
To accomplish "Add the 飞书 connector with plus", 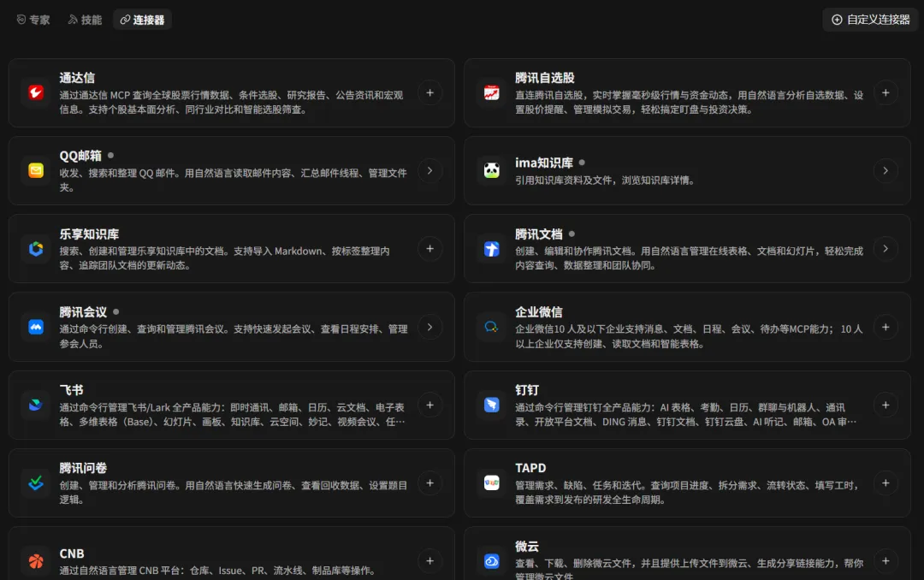I will tap(430, 405).
